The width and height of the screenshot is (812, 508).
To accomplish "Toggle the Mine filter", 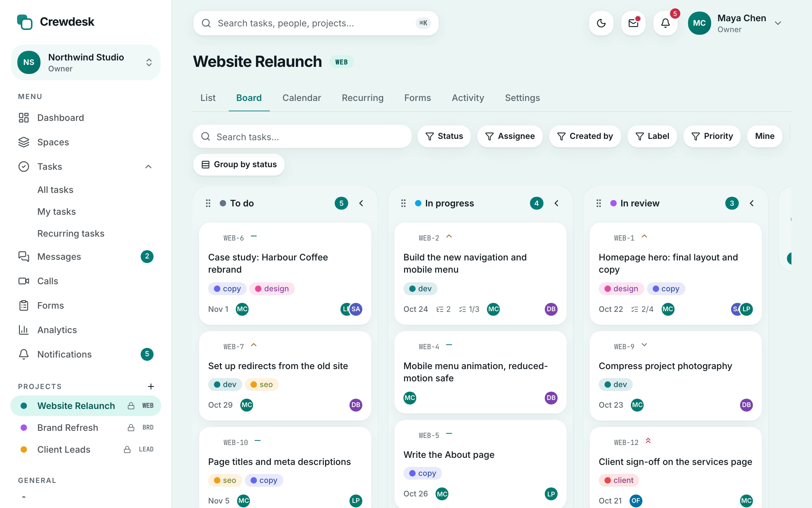I will click(765, 136).
